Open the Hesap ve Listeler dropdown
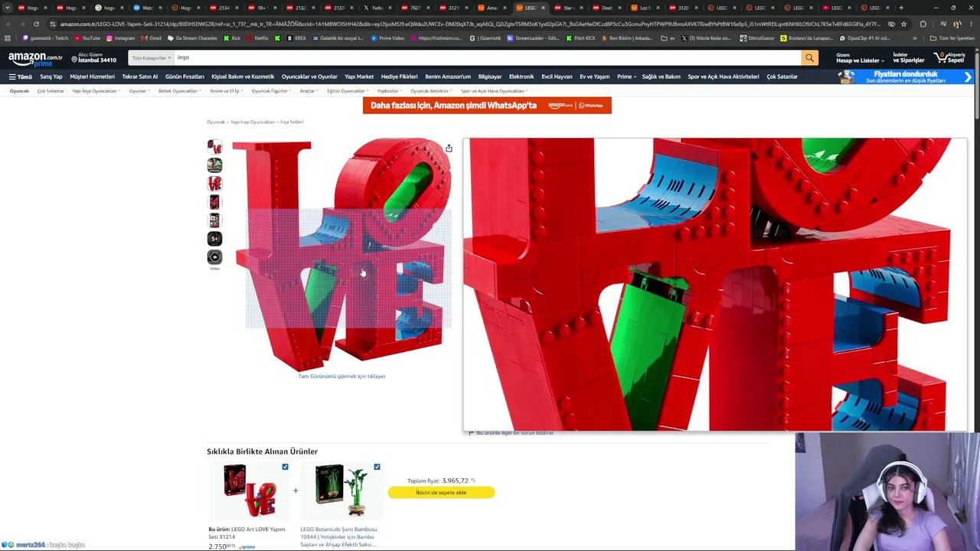The width and height of the screenshot is (980, 551). point(860,58)
